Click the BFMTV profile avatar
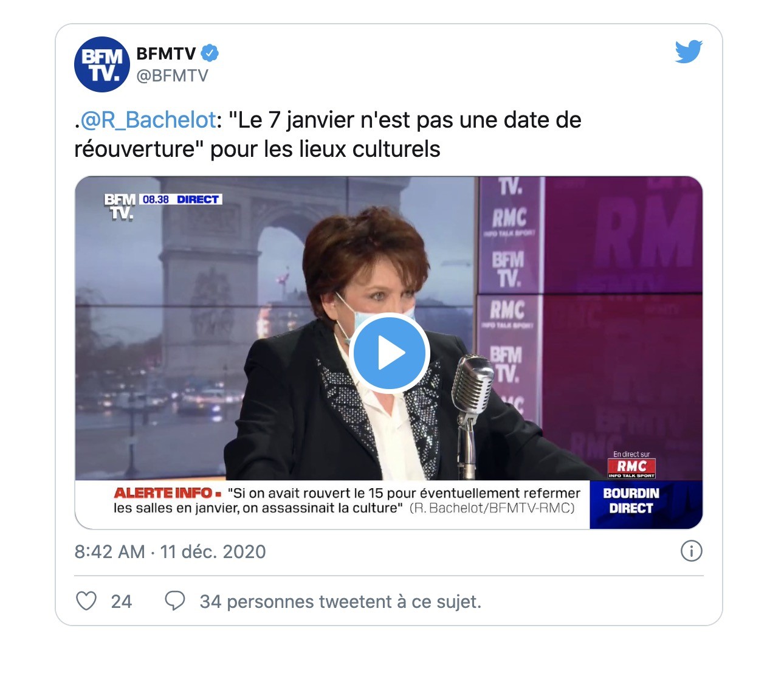784x676 pixels. (102, 64)
